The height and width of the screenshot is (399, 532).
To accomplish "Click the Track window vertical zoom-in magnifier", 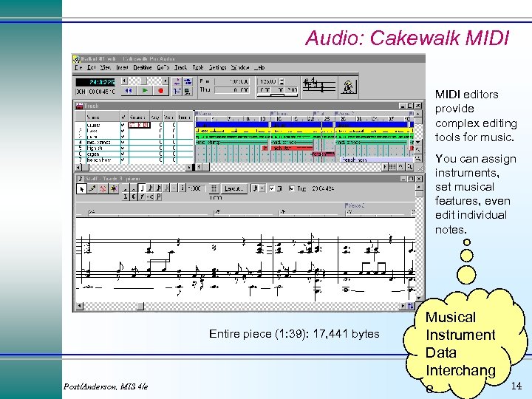I will (418, 158).
